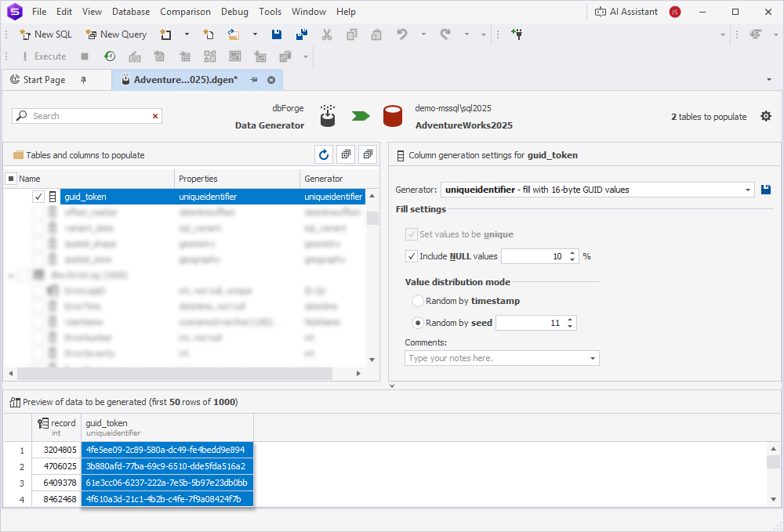This screenshot has width=784, height=532.
Task: Toggle the select-all checkbox in Name header
Action: [x=11, y=179]
